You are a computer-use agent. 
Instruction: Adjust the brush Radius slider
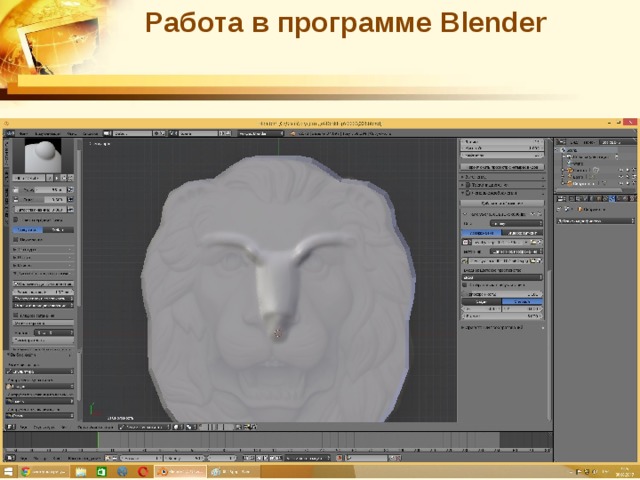click(x=43, y=190)
